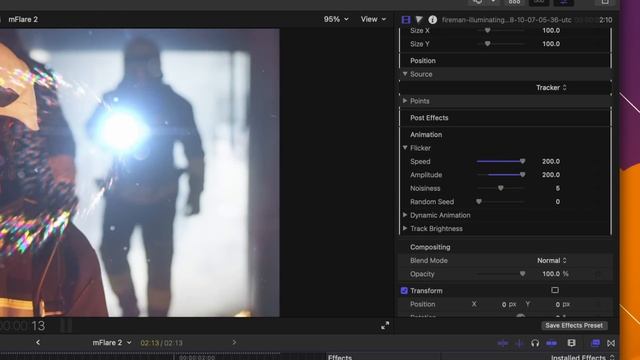Click Save Effects Preset button
This screenshot has width=640, height=360.
(x=574, y=325)
